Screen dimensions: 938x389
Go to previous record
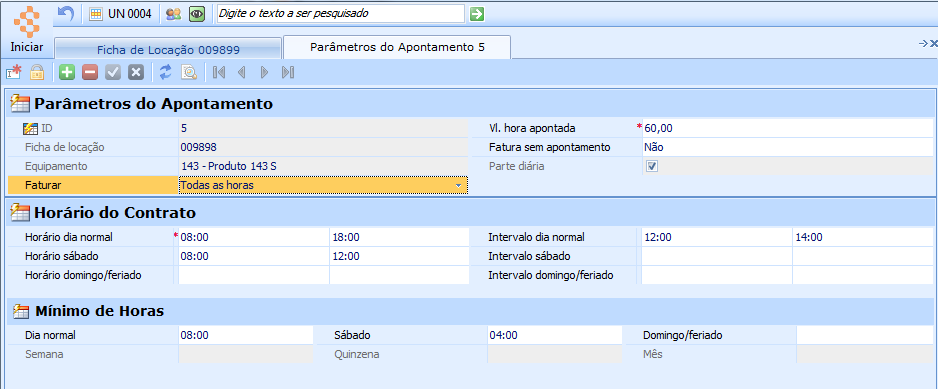click(x=242, y=72)
